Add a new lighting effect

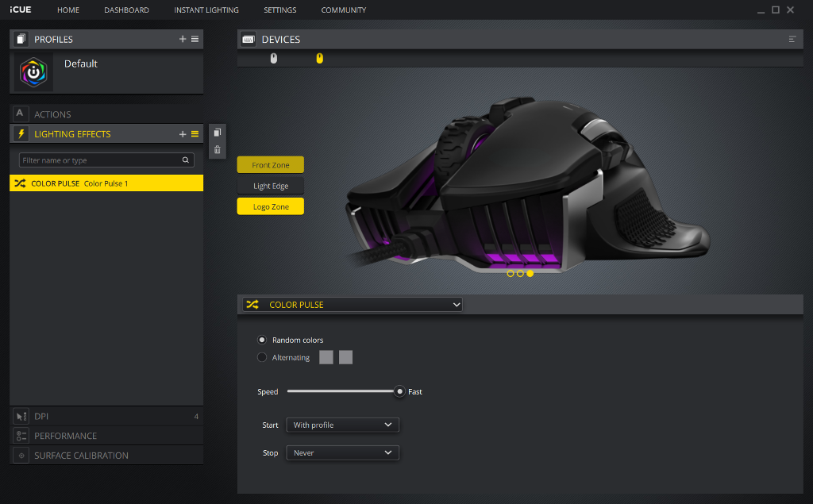click(x=183, y=134)
